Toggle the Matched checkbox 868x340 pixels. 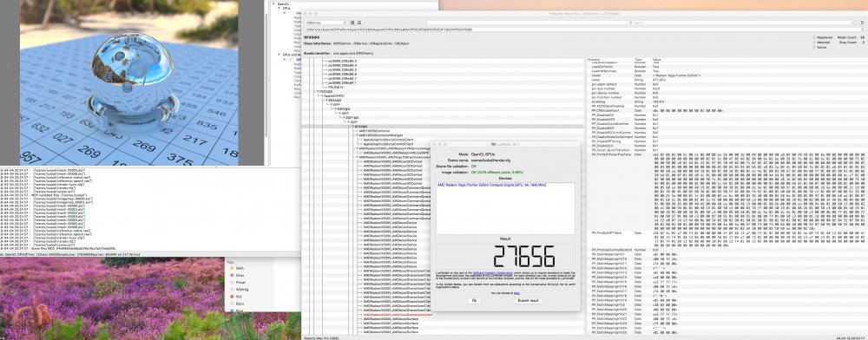pyautogui.click(x=814, y=42)
